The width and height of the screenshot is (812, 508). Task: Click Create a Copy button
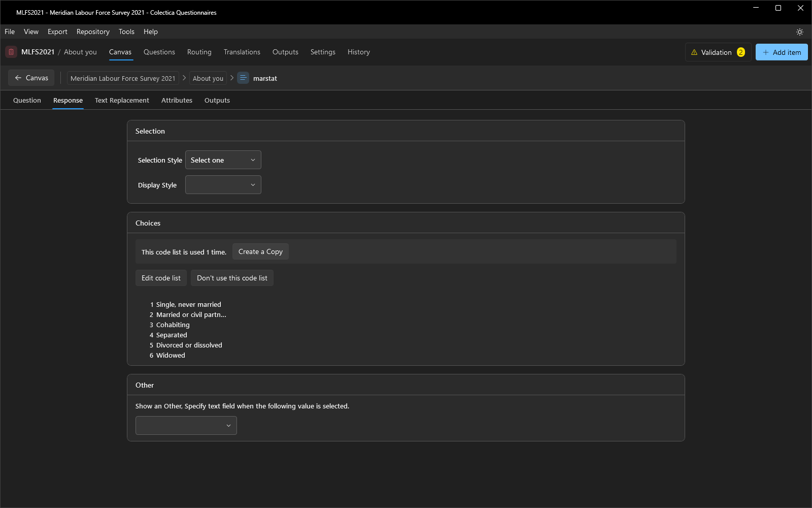[x=260, y=251]
